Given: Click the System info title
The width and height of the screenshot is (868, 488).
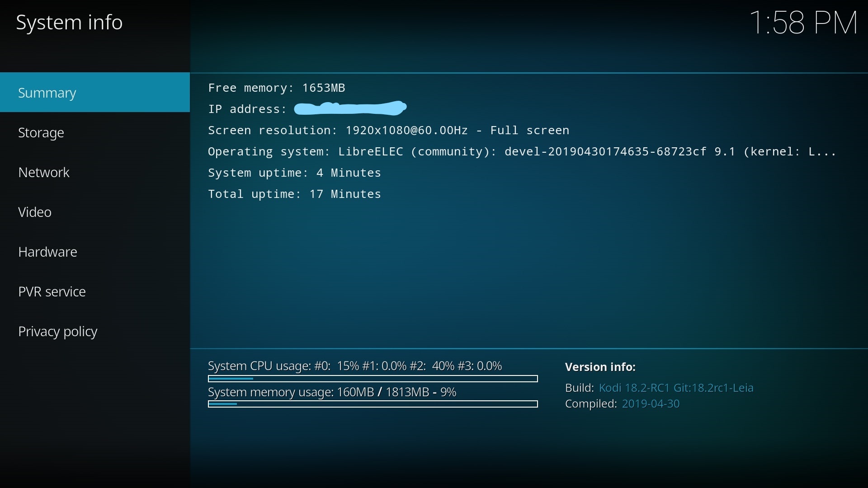Looking at the screenshot, I should [69, 23].
